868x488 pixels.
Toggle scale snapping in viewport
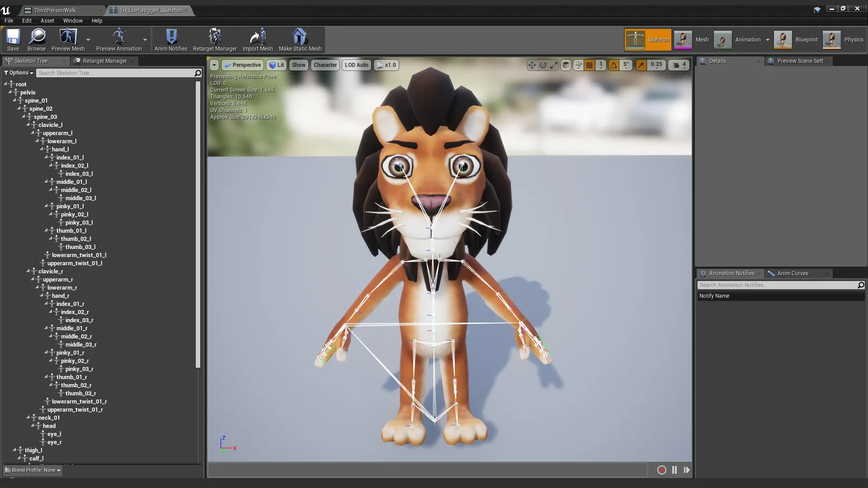(x=641, y=65)
